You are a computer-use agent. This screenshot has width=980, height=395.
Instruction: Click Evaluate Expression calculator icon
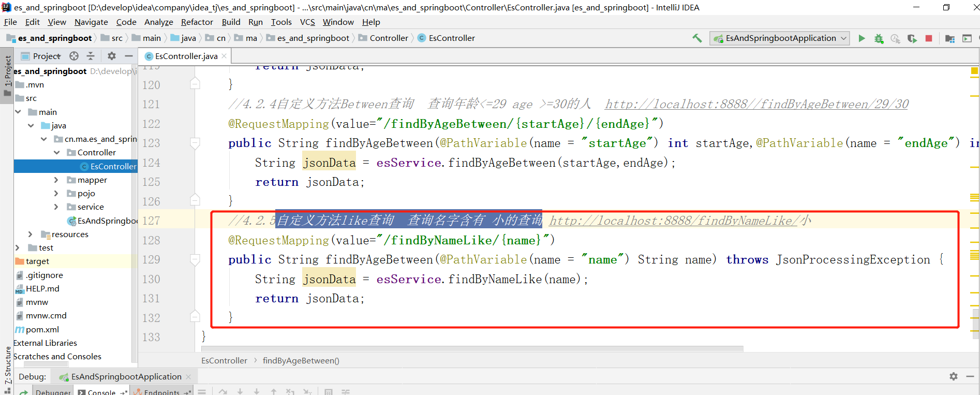click(329, 392)
